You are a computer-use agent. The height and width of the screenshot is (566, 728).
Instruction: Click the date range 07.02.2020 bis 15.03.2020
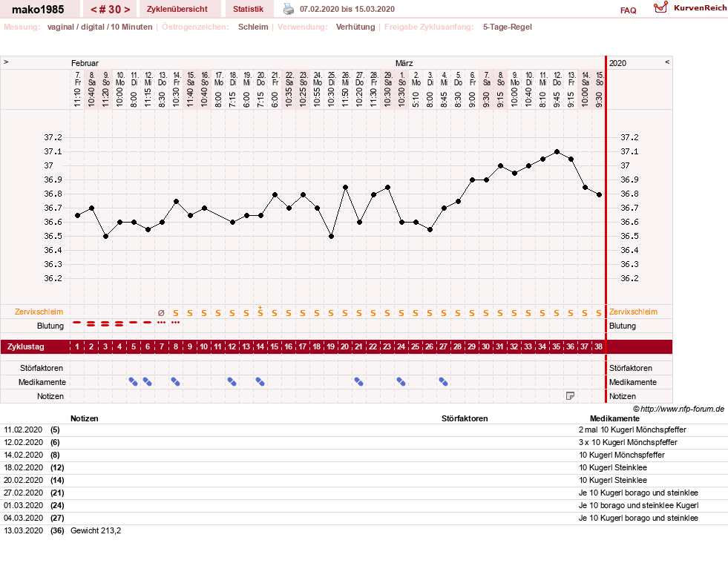coord(347,9)
